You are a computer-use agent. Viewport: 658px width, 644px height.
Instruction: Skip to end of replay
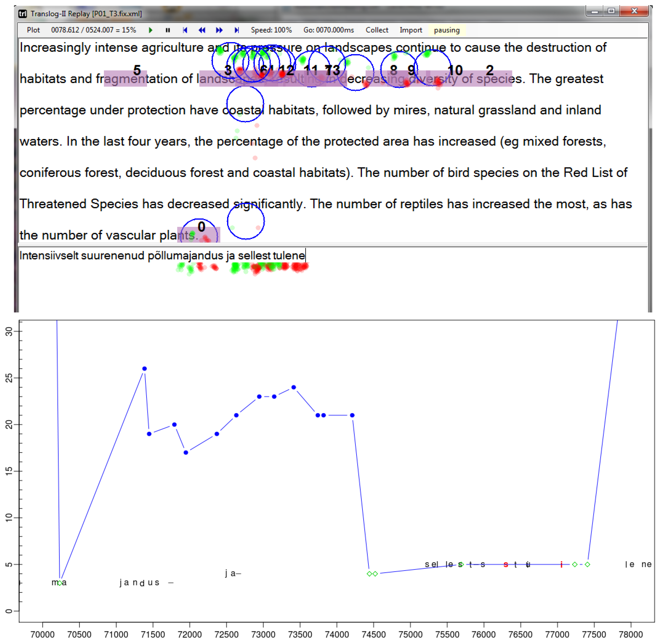point(237,30)
